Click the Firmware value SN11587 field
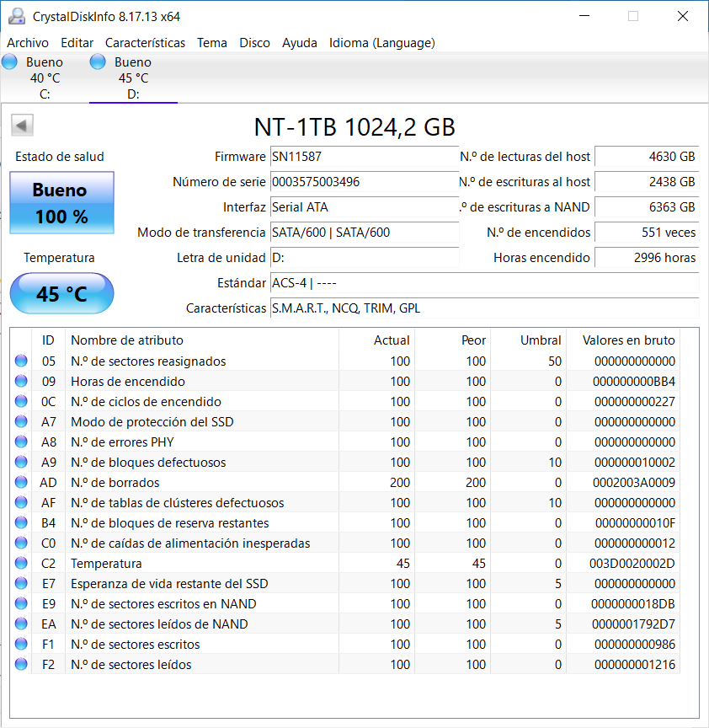The image size is (709, 728). coord(364,157)
